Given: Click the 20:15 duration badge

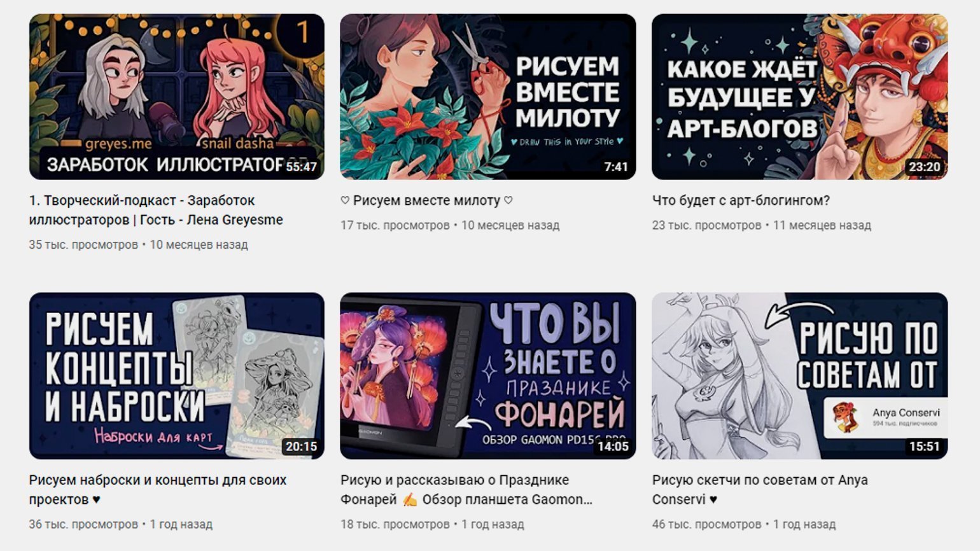Looking at the screenshot, I should coord(301,446).
